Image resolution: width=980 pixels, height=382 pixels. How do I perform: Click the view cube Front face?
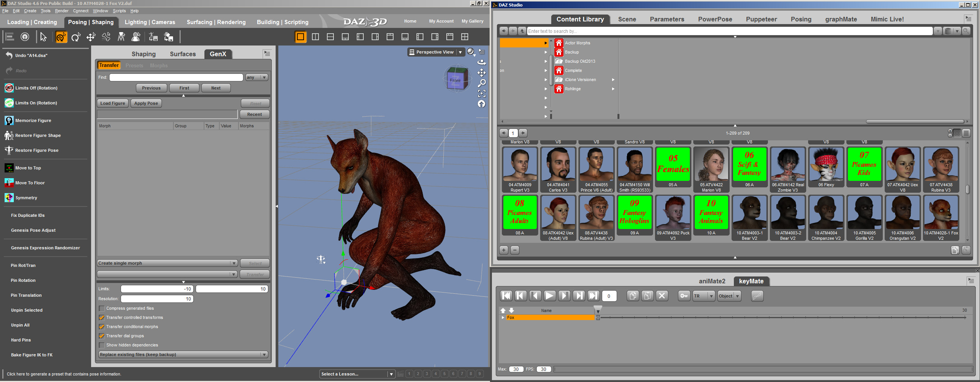[456, 80]
